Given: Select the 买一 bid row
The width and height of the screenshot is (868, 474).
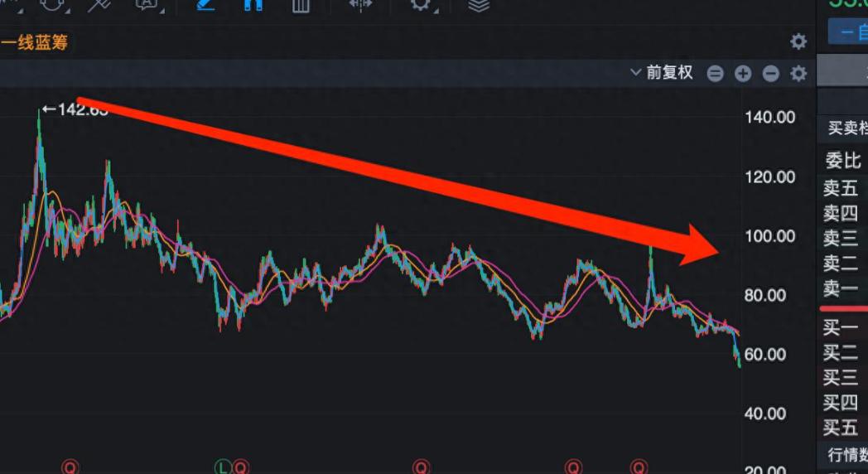Looking at the screenshot, I should pyautogui.click(x=841, y=328).
